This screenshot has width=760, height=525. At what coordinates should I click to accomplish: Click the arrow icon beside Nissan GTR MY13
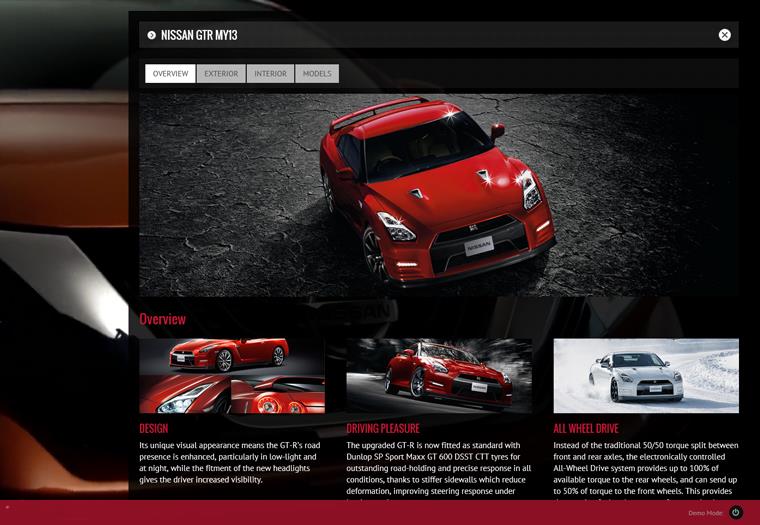152,35
